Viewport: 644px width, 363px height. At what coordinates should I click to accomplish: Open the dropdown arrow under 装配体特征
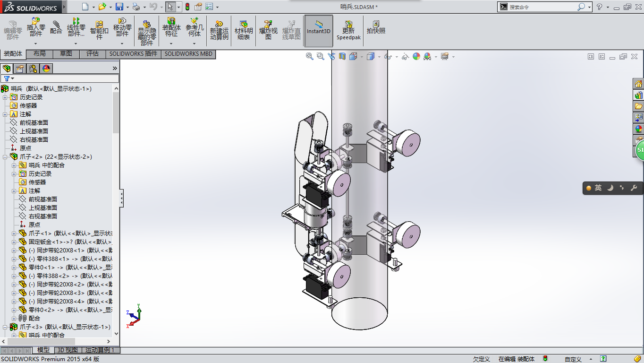[171, 43]
